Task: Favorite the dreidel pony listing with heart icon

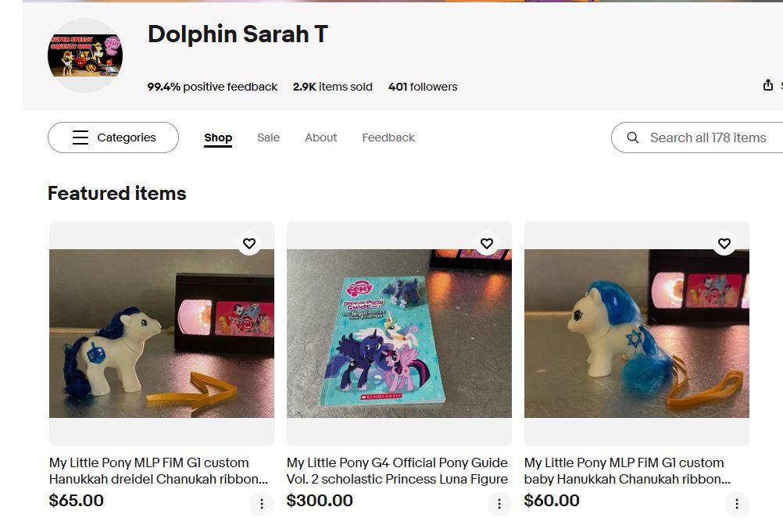Action: tap(249, 244)
